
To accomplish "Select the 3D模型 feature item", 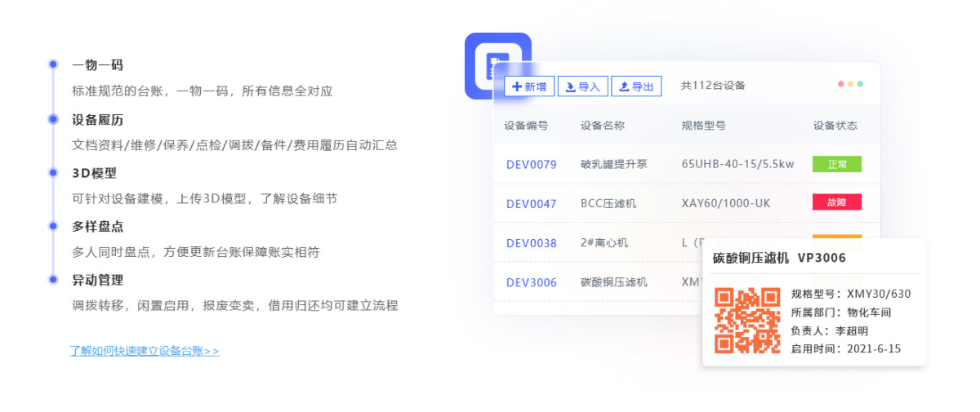I will (94, 173).
